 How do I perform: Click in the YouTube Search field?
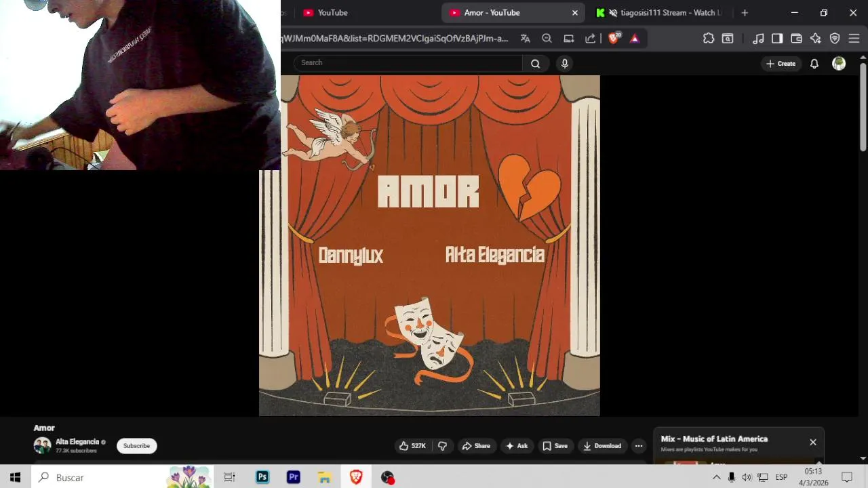click(x=409, y=63)
